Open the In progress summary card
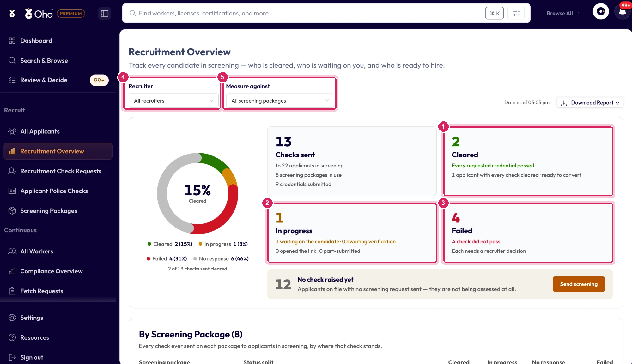The width and height of the screenshot is (632, 364). 352,233
